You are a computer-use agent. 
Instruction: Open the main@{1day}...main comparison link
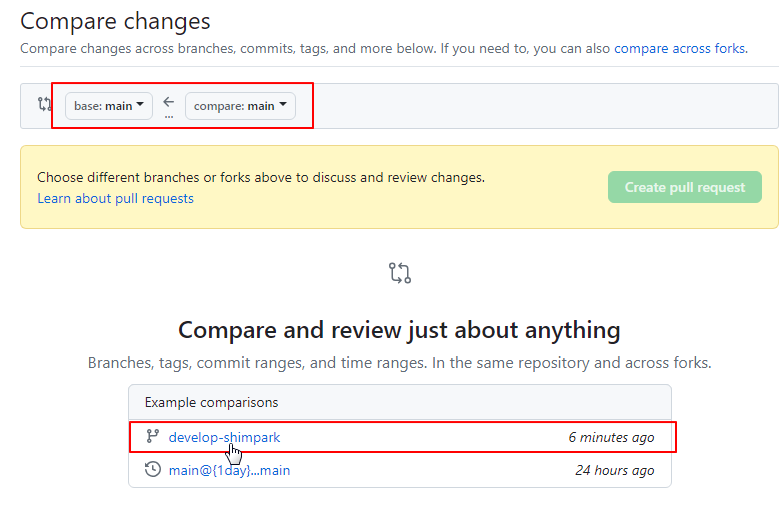[x=230, y=470]
